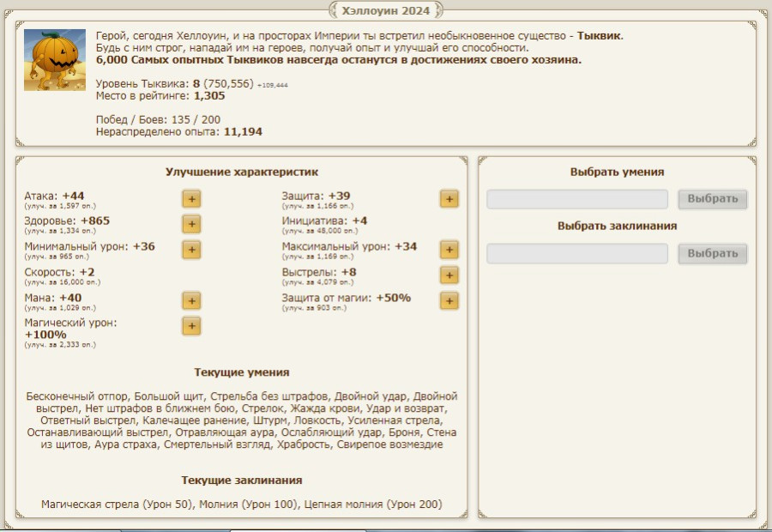Click the field under Выбрать умения
This screenshot has height=532, width=772.
point(576,199)
